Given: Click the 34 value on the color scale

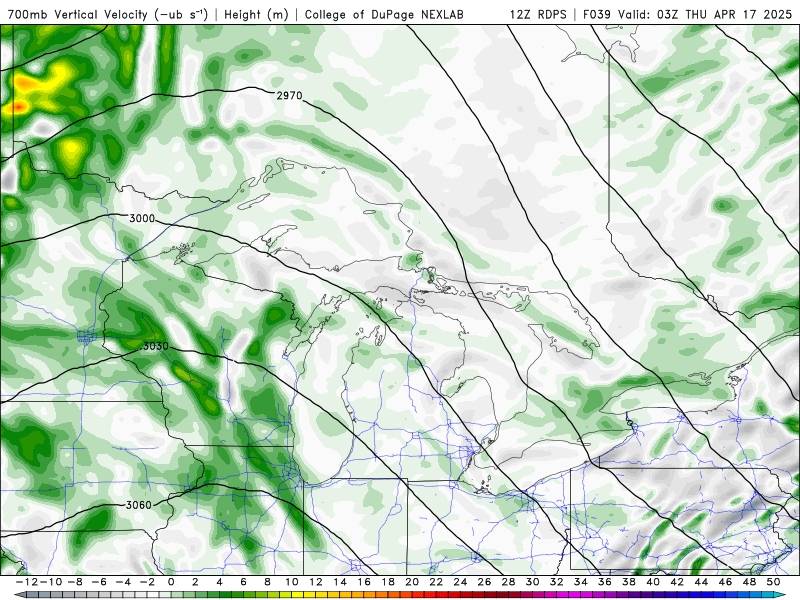Looking at the screenshot, I should (x=581, y=582).
